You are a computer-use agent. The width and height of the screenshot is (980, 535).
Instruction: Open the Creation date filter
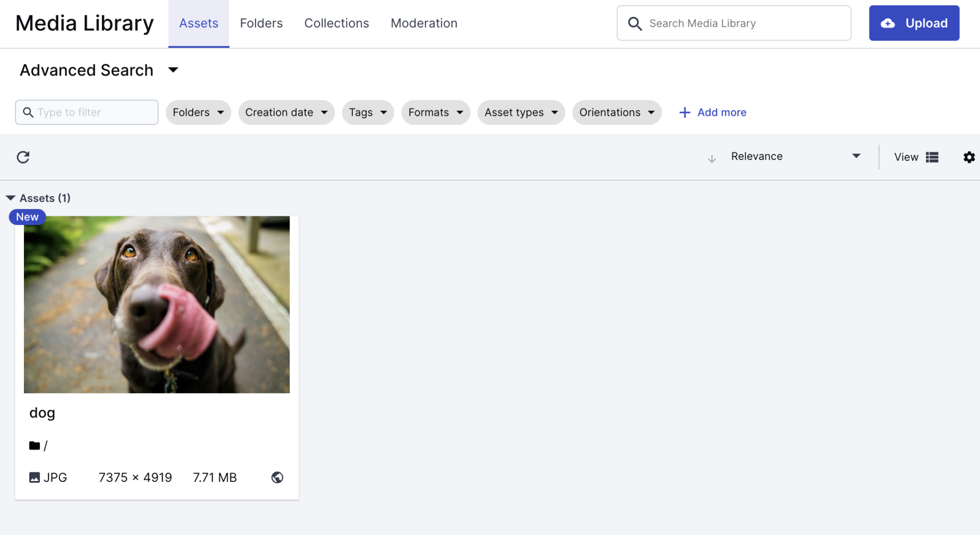tap(286, 112)
